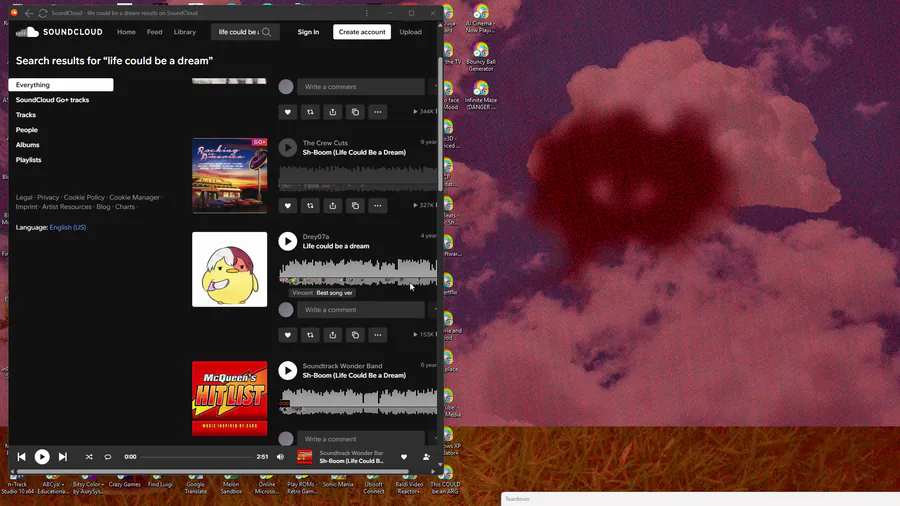
Task: Skip to previous track in player bar
Action: (x=21, y=457)
